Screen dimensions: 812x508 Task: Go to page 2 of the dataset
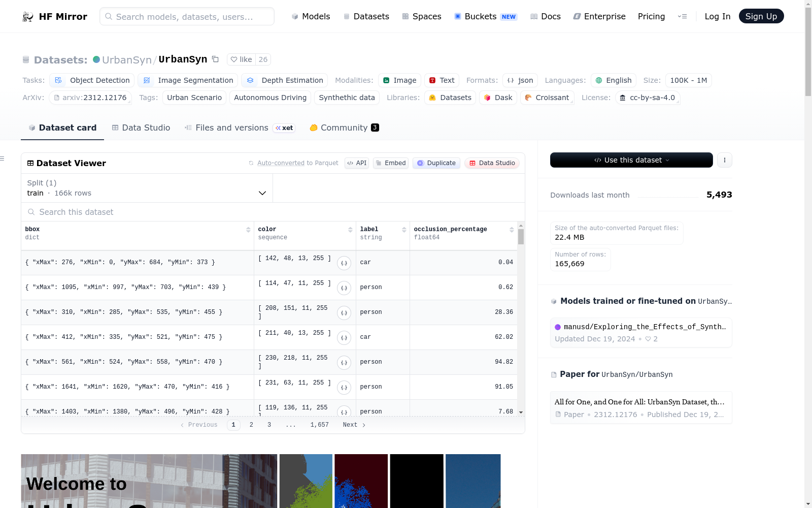click(x=251, y=425)
